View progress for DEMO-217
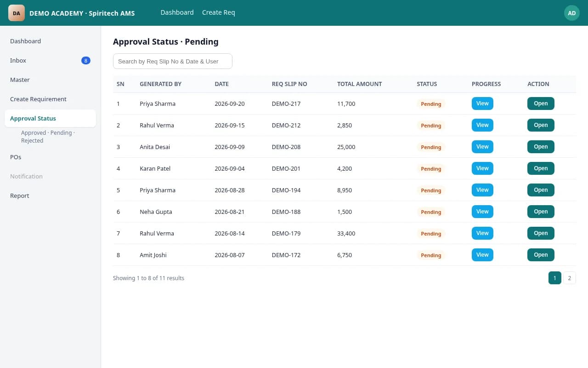This screenshot has height=368, width=588. (482, 103)
